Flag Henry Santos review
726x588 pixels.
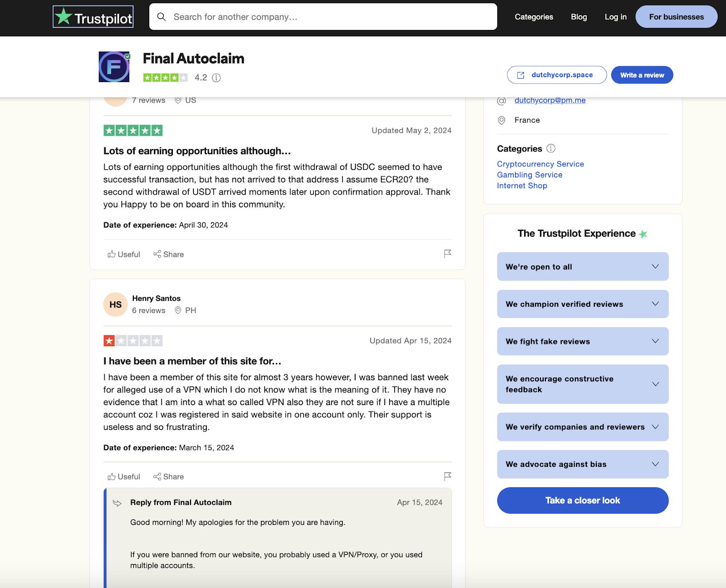tap(447, 476)
